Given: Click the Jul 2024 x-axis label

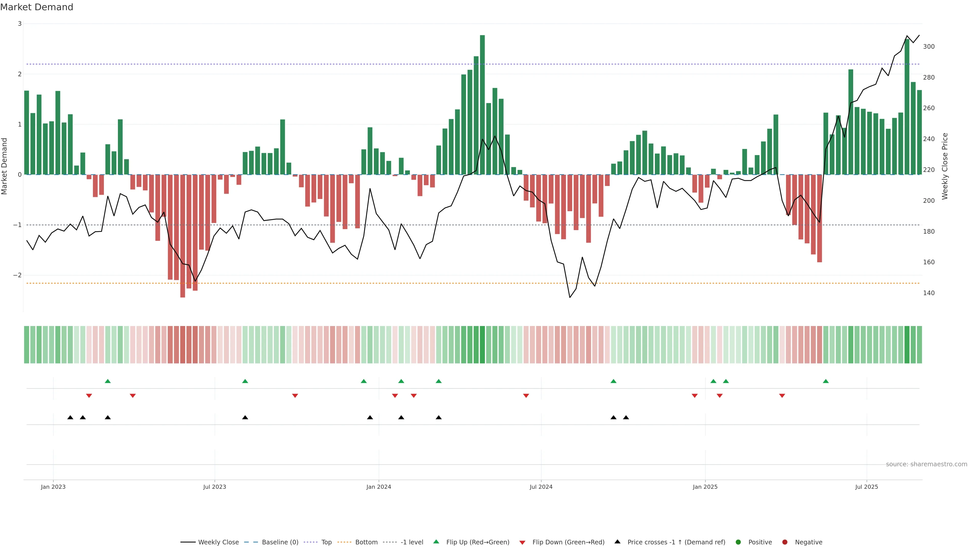Looking at the screenshot, I should (x=541, y=487).
